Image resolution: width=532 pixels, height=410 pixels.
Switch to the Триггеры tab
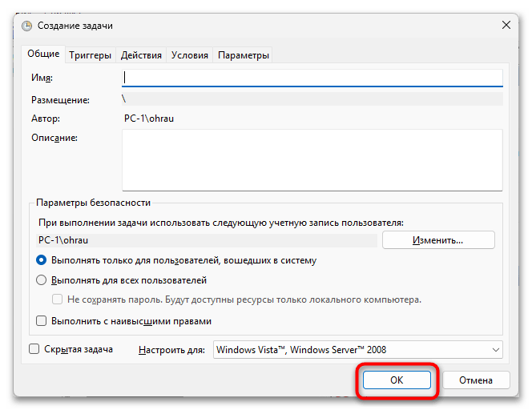click(90, 55)
